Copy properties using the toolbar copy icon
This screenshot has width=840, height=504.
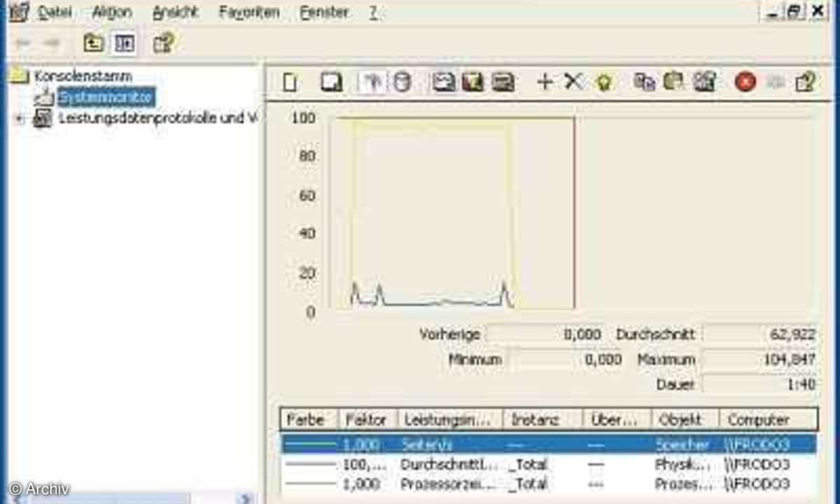click(643, 83)
